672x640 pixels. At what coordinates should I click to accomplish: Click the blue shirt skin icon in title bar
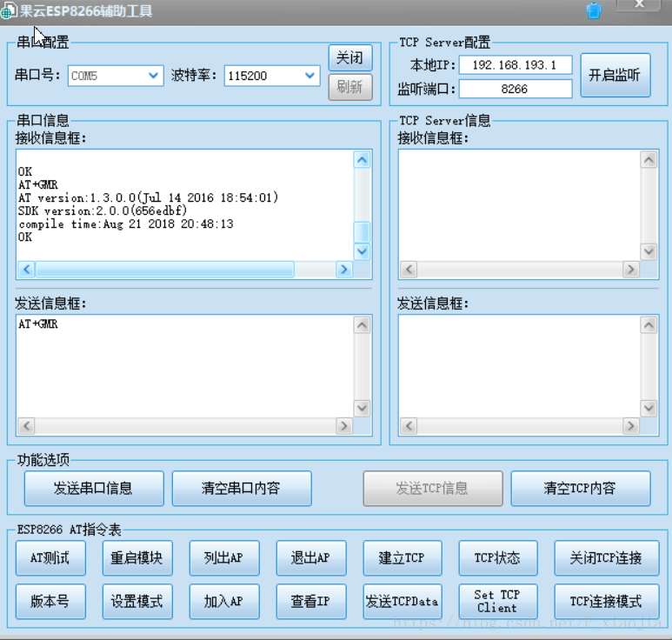pyautogui.click(x=594, y=10)
